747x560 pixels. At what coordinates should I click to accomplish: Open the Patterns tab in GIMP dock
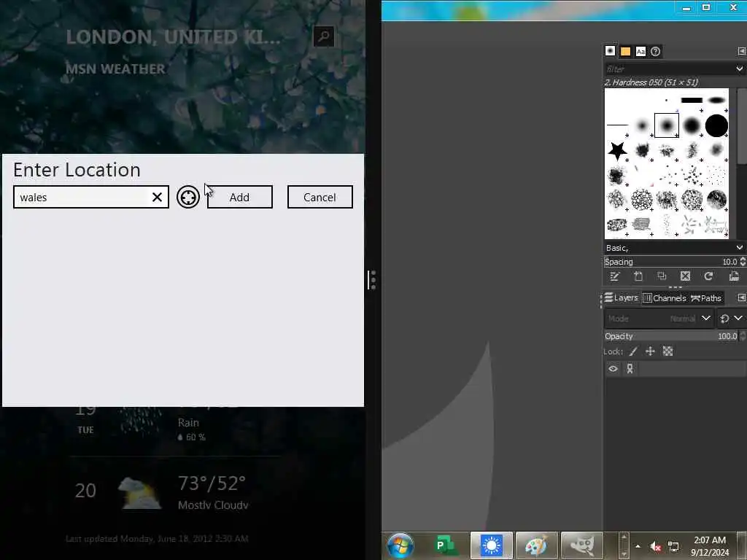[625, 51]
